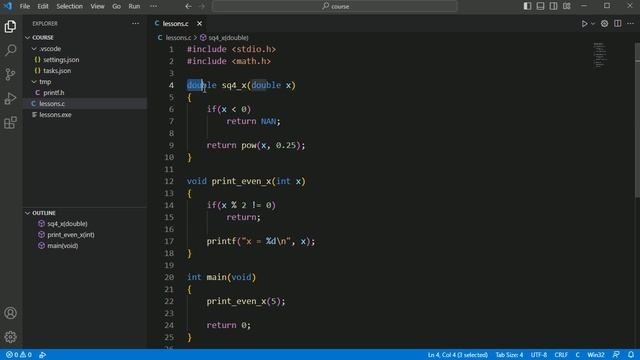Jump to main(void) in the outline
This screenshot has width=640, height=360.
pyautogui.click(x=62, y=246)
